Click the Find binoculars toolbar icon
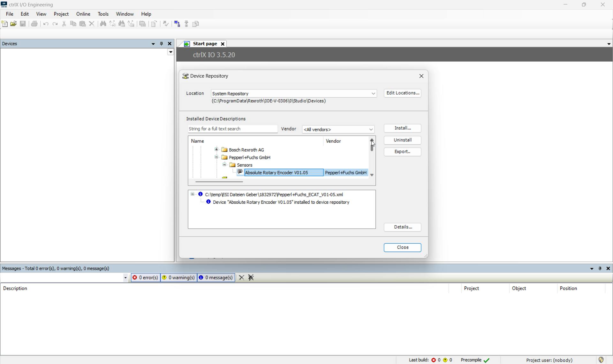The height and width of the screenshot is (364, 613). point(103,24)
